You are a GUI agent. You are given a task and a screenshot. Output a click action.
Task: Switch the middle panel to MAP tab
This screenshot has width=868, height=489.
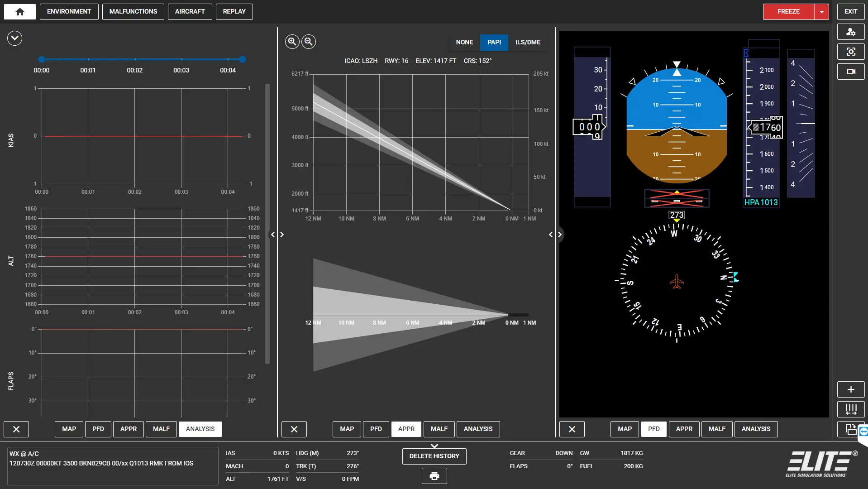coord(347,429)
